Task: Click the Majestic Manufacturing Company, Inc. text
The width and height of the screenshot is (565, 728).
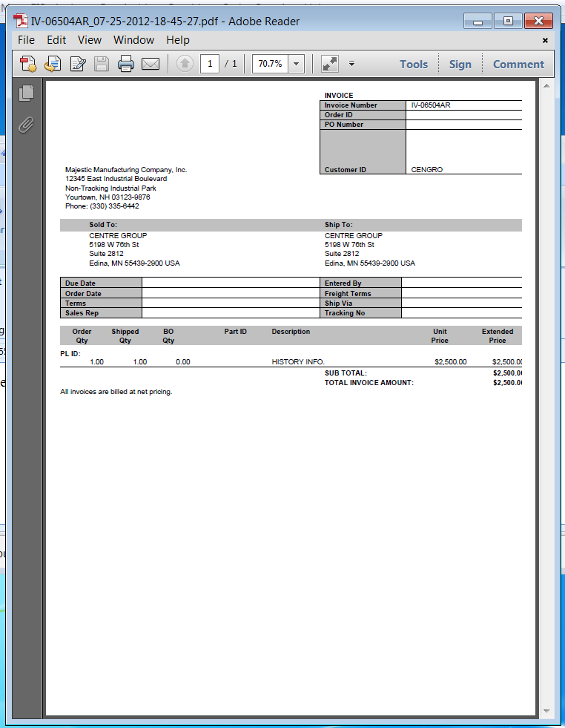Action: pyautogui.click(x=126, y=169)
